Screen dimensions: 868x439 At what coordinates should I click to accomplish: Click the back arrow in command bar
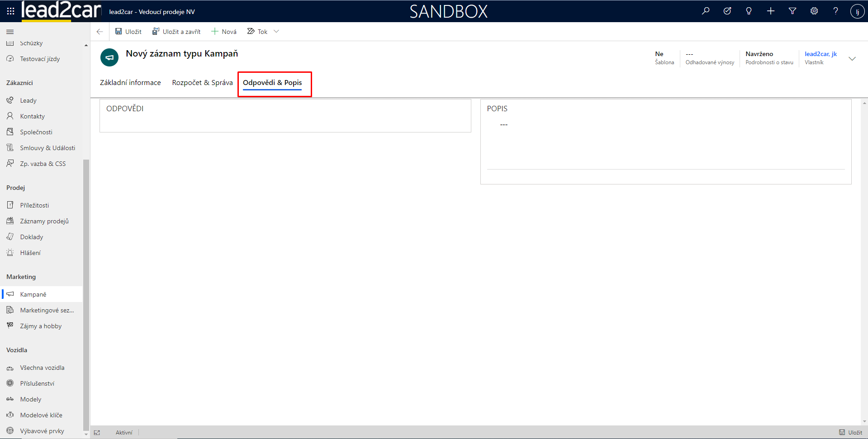pyautogui.click(x=100, y=32)
